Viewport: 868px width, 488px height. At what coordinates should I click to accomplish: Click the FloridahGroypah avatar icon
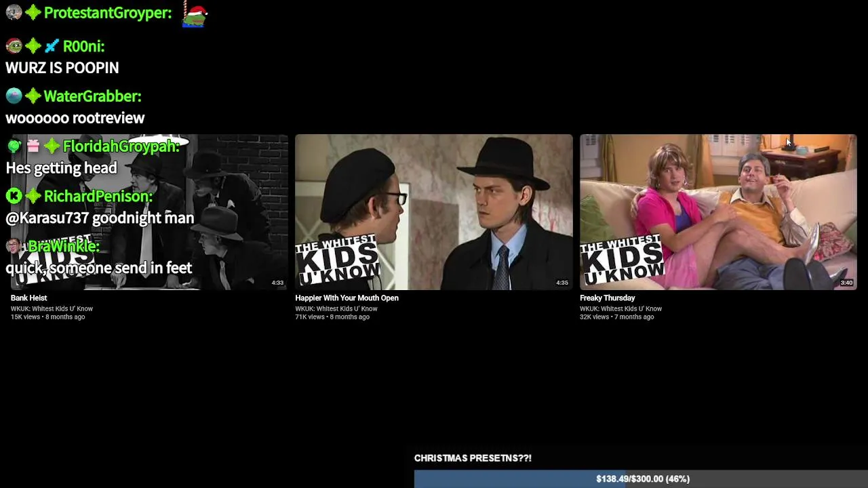tap(14, 146)
